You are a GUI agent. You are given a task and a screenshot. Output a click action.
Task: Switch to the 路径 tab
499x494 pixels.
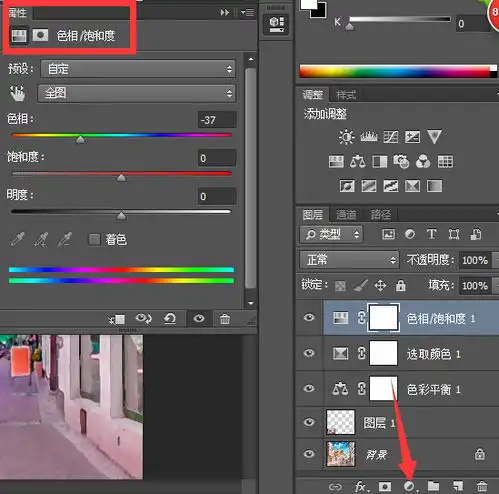tap(380, 215)
